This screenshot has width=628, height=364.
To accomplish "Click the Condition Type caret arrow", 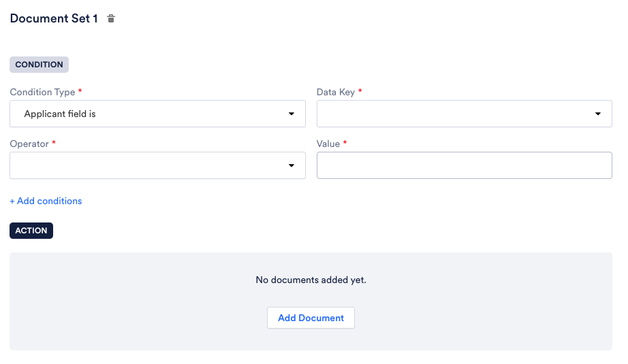I will coord(291,114).
